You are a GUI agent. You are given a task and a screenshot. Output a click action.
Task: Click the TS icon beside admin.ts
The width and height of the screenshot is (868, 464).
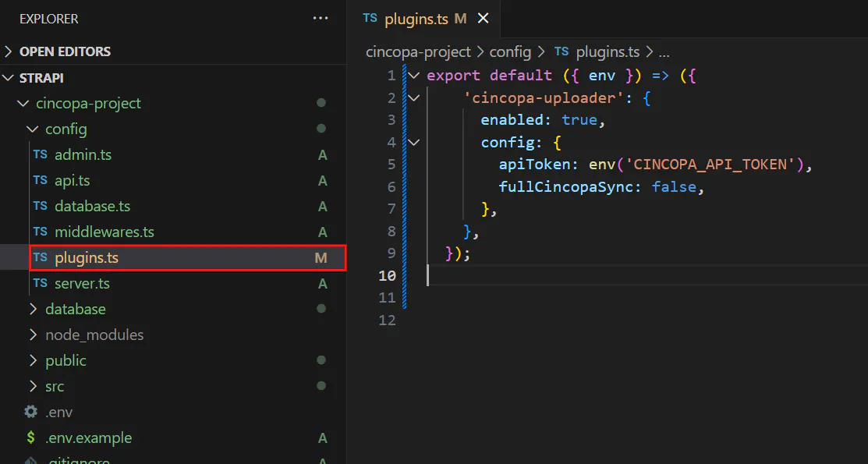coord(40,154)
